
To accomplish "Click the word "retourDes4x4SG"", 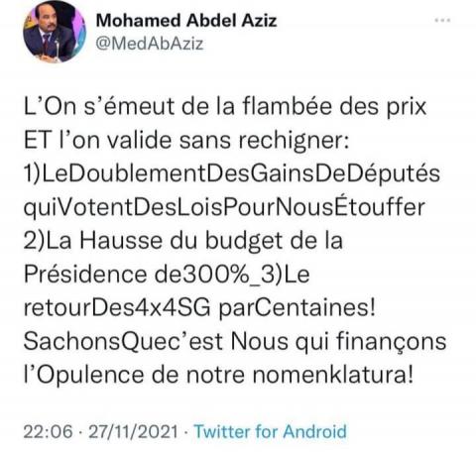I will point(117,308).
